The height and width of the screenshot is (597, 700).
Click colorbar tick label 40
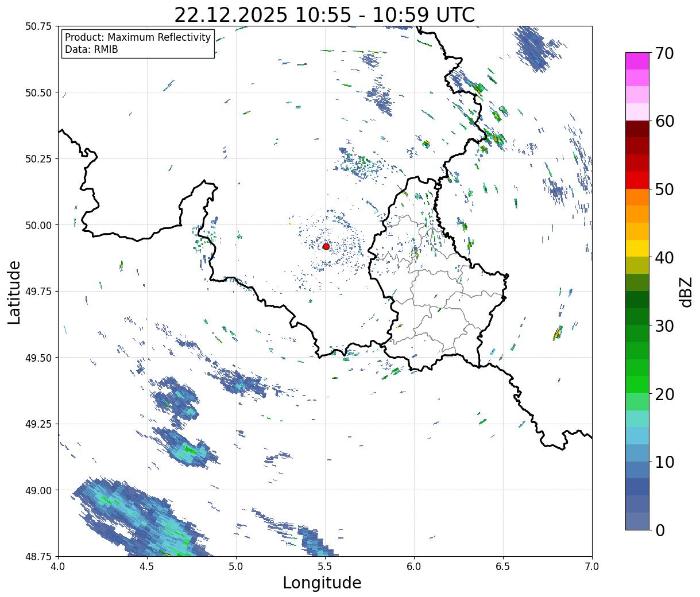point(664,258)
